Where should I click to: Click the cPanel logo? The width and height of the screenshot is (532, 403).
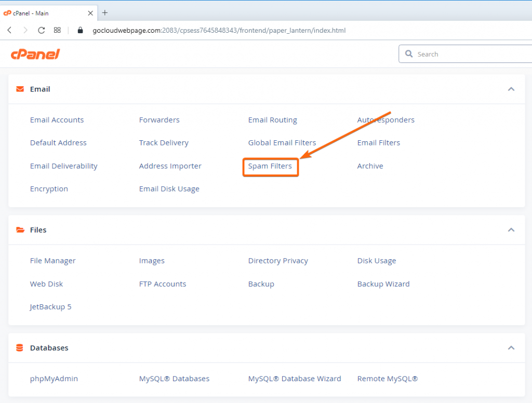(35, 54)
